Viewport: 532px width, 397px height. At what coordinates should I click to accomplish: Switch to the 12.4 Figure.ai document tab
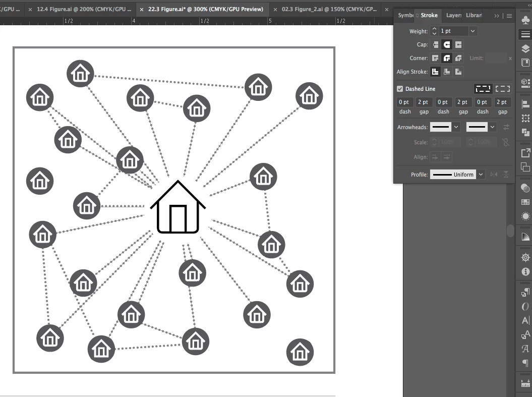pos(84,9)
